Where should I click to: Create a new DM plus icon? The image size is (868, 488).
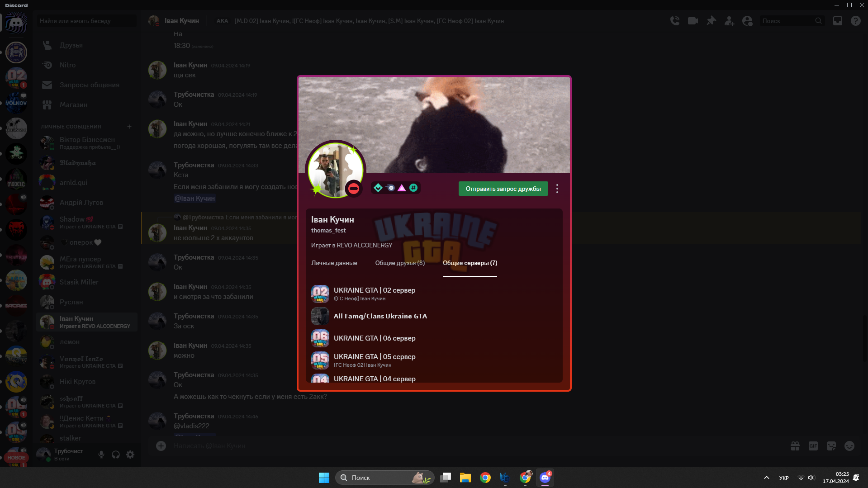point(129,127)
